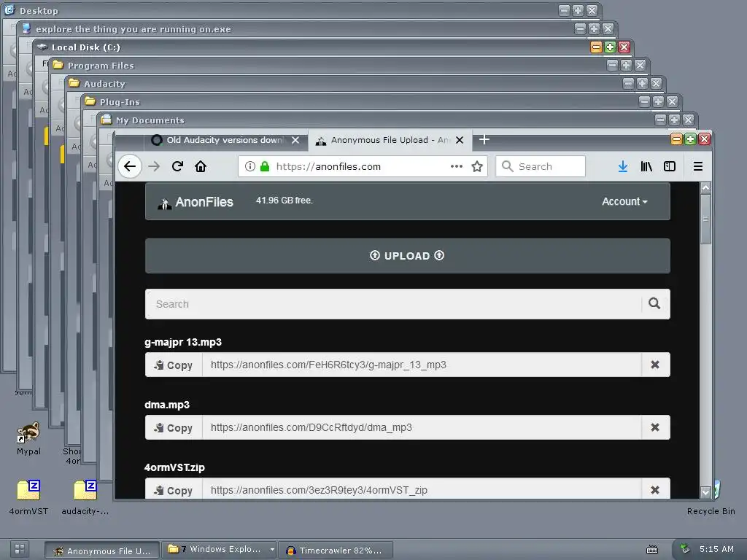The width and height of the screenshot is (747, 560).
Task: Click the 4ormVST_zip URL field
Action: click(x=422, y=490)
